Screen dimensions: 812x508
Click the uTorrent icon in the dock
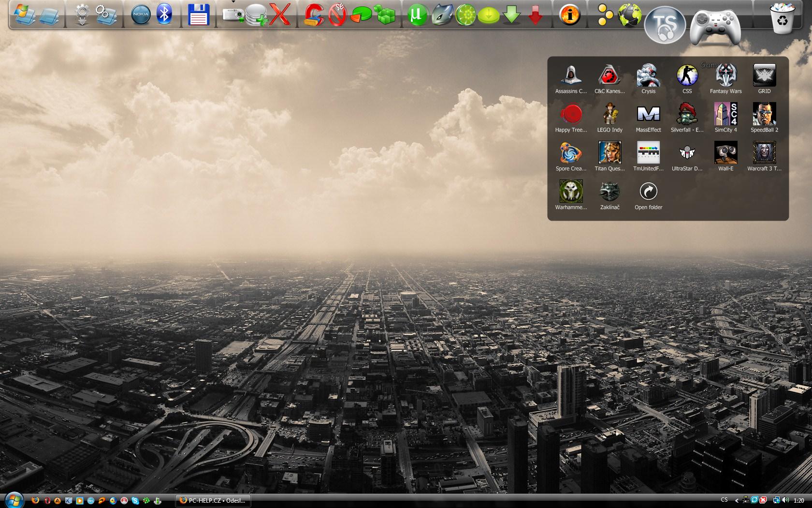click(x=417, y=15)
